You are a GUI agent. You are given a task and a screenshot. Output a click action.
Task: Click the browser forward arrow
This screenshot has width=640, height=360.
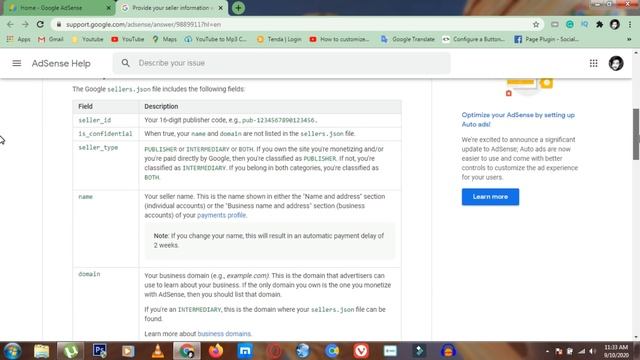(25, 24)
